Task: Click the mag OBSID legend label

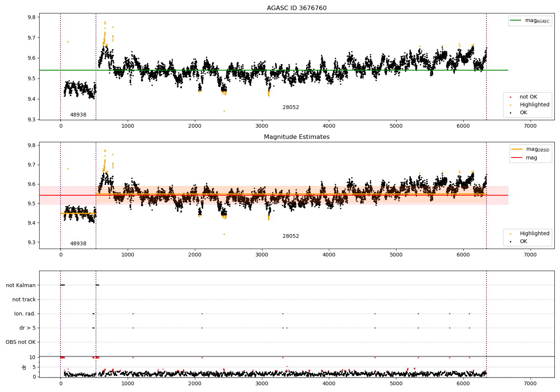Action: (538, 150)
